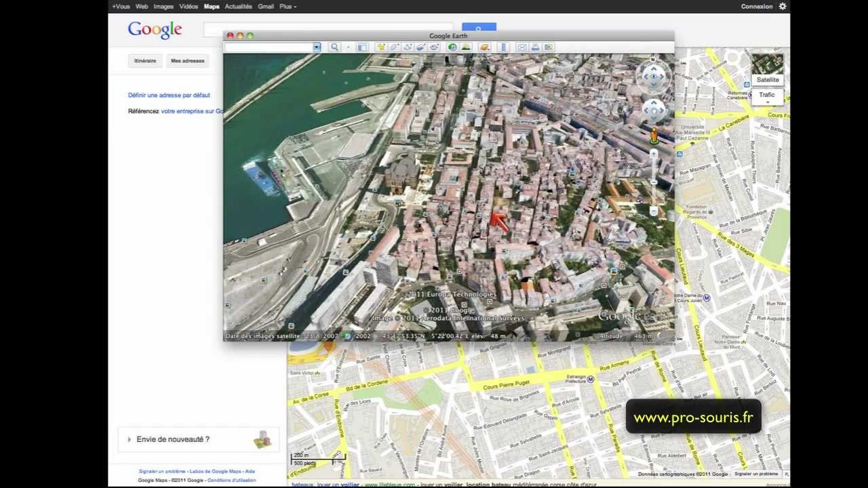The image size is (868, 488).
Task: Open the Google Earth search field dropdown arrow
Action: coord(317,47)
